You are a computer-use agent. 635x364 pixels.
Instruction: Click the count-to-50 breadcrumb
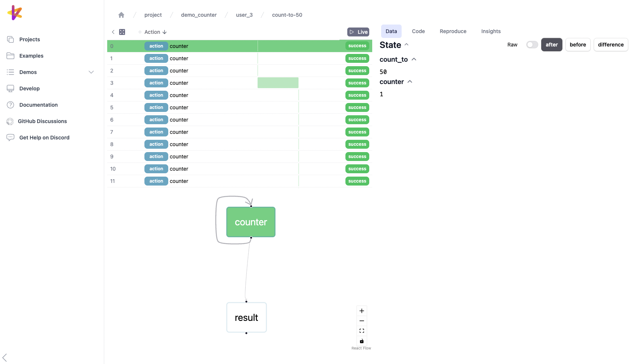pyautogui.click(x=287, y=15)
